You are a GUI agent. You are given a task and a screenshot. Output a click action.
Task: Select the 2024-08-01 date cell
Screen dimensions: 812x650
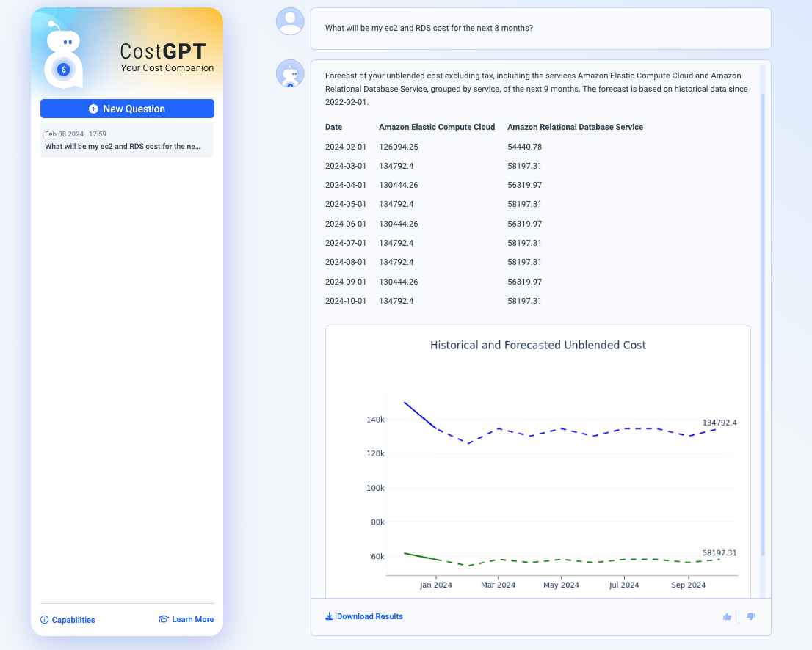click(345, 263)
